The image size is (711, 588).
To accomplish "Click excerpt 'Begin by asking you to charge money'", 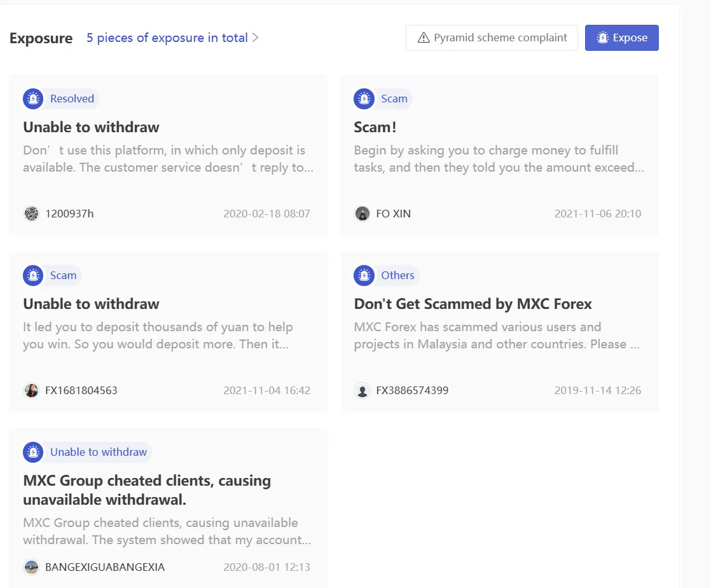I will tap(499, 159).
